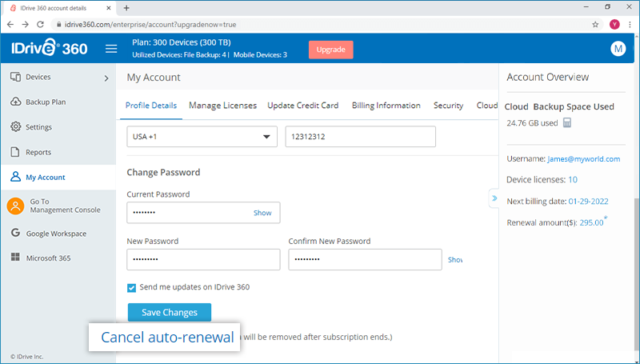Show the confirm new password
Screen dimensions: 640x364
click(455, 259)
